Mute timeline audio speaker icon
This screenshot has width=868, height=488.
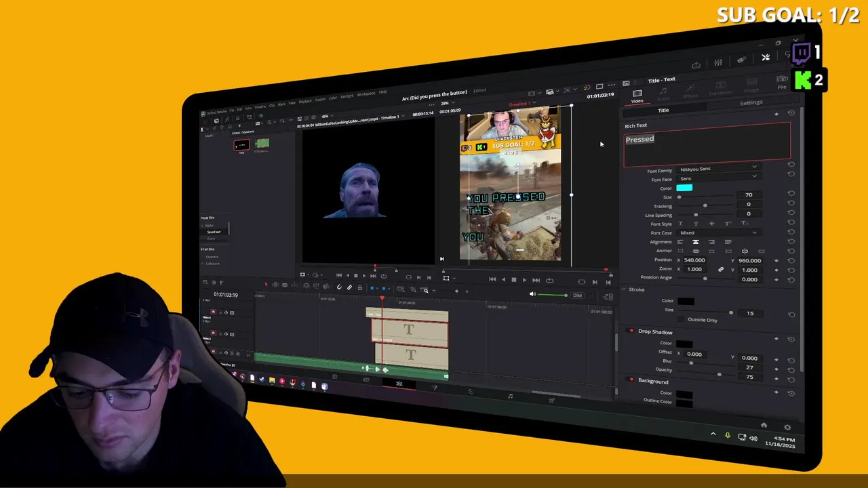point(532,294)
